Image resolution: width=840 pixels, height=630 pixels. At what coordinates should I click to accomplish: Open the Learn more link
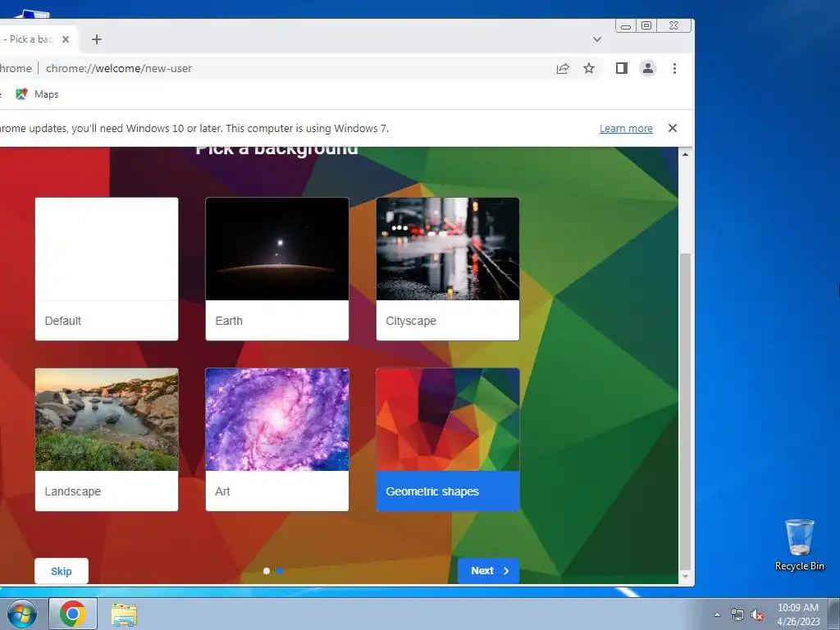pyautogui.click(x=626, y=129)
